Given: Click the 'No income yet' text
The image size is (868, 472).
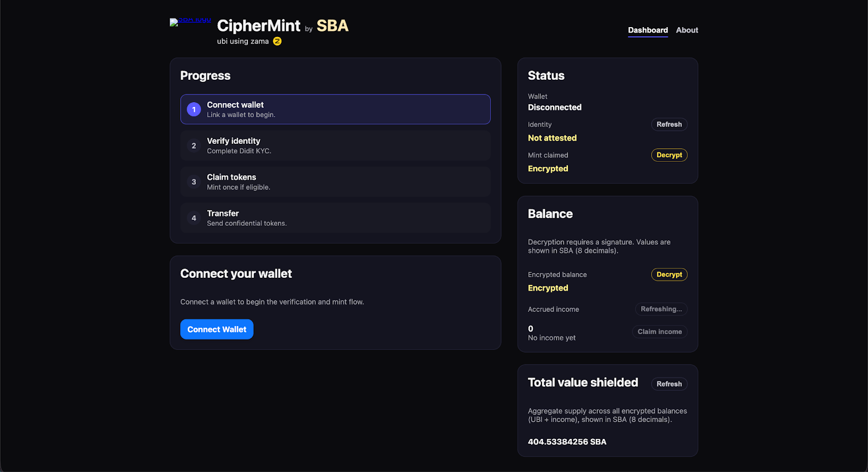Looking at the screenshot, I should [552, 338].
